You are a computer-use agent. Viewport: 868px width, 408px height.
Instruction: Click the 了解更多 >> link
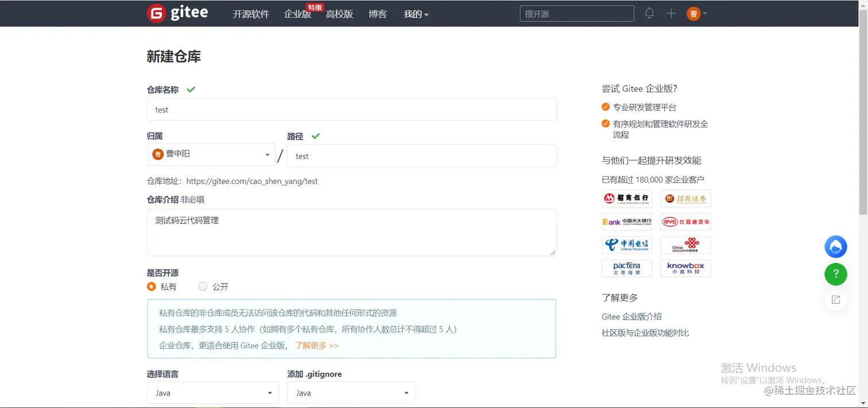317,345
